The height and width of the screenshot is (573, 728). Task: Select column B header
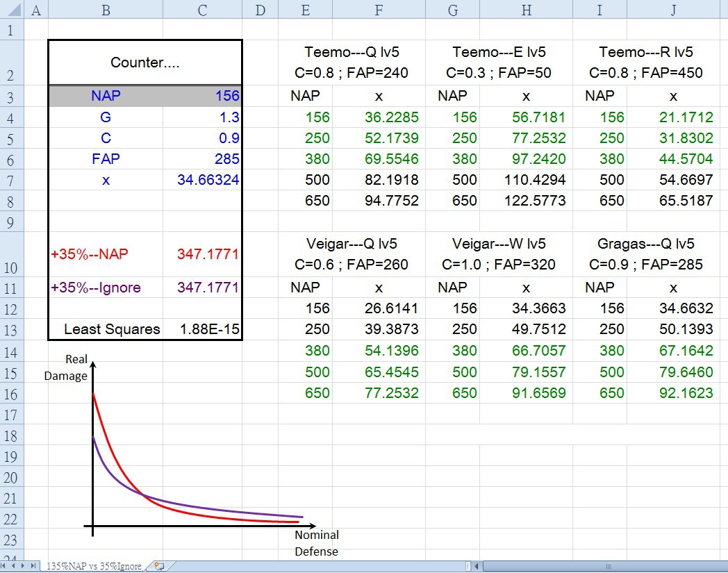click(x=106, y=10)
